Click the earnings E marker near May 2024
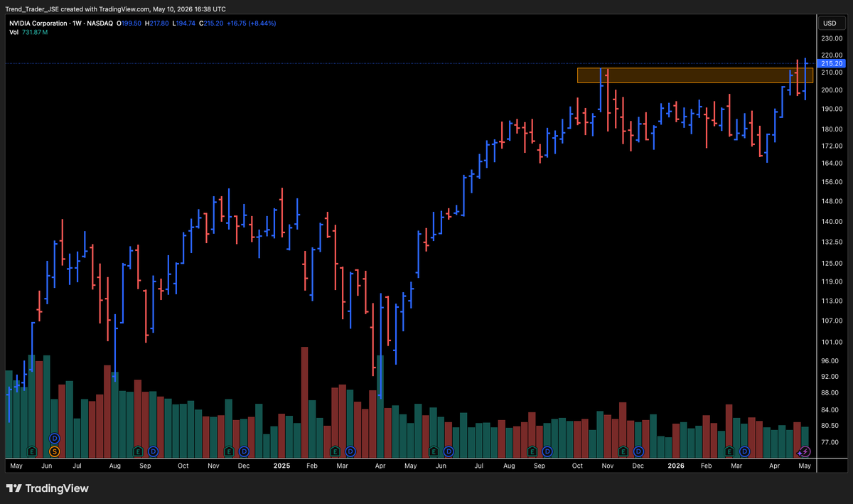 coord(31,451)
